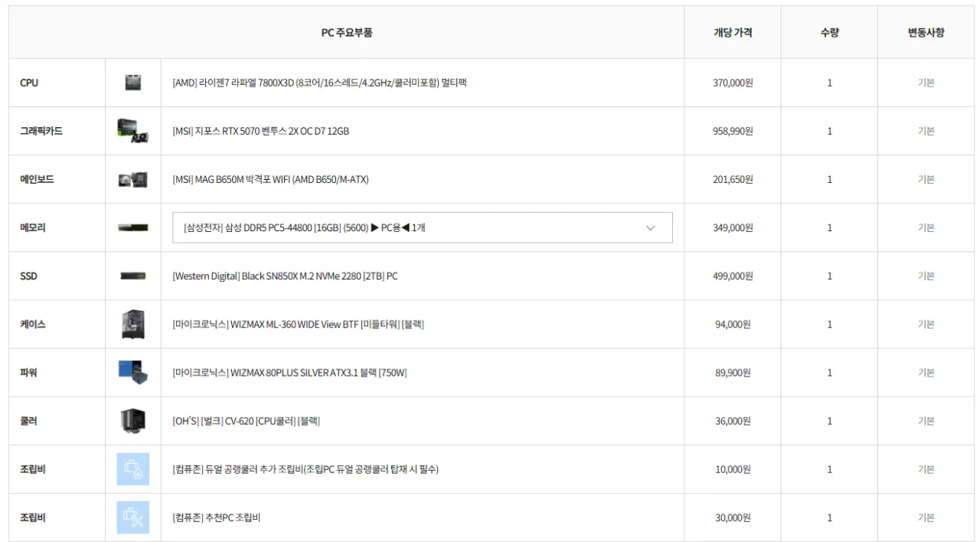
Task: Click the 케이스 row label
Action: point(33,325)
